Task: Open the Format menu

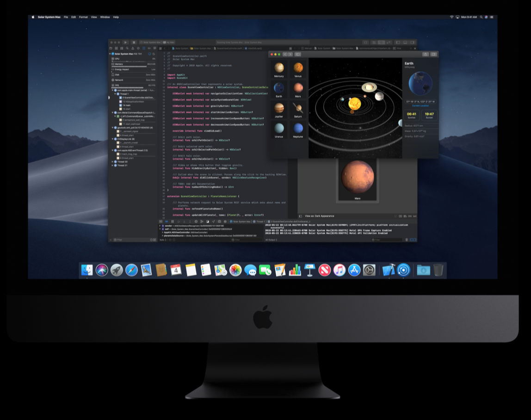Action: coord(83,17)
